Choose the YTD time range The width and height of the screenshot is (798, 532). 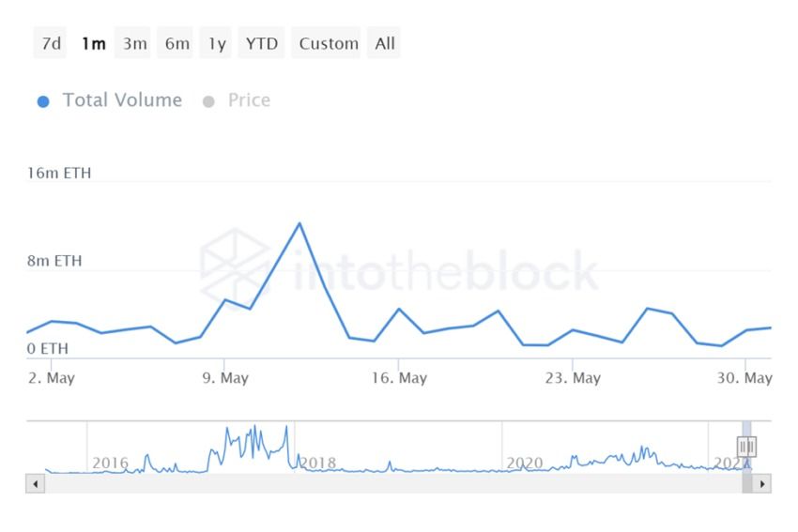pyautogui.click(x=262, y=43)
